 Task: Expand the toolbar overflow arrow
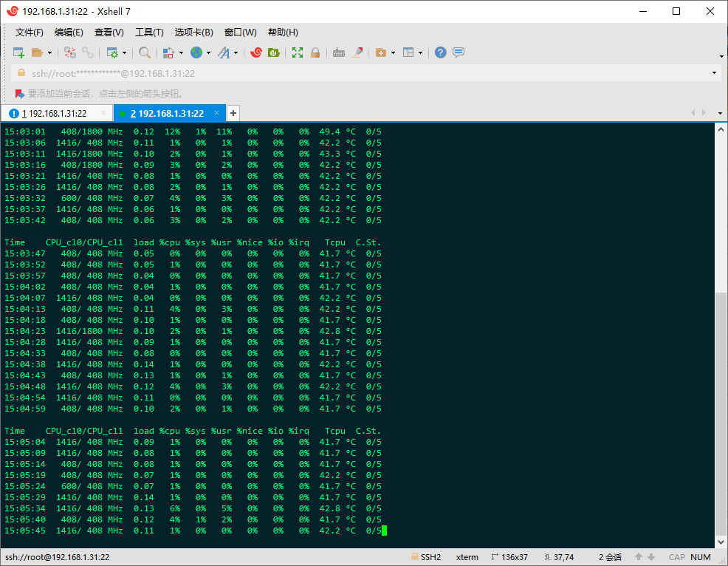click(721, 56)
